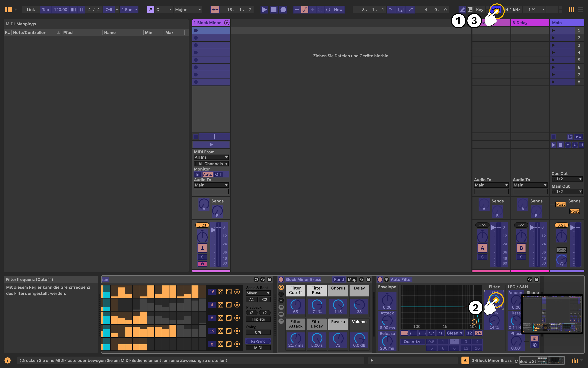
Task: Solo the Block Minor track
Action: [202, 257]
